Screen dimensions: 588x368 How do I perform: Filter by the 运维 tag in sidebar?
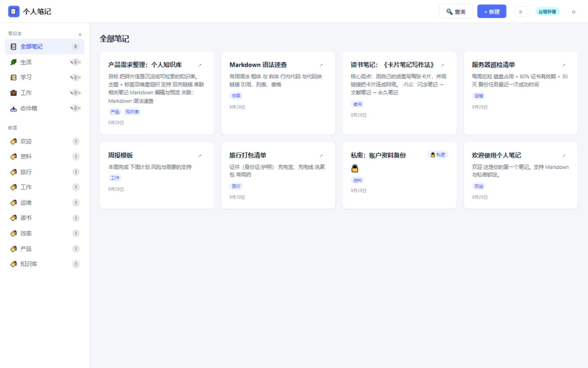[45, 203]
